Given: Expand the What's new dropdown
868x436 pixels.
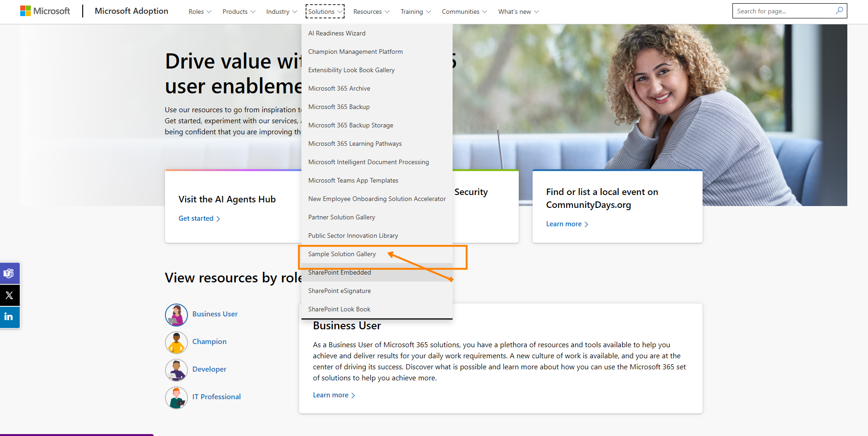Looking at the screenshot, I should click(518, 11).
